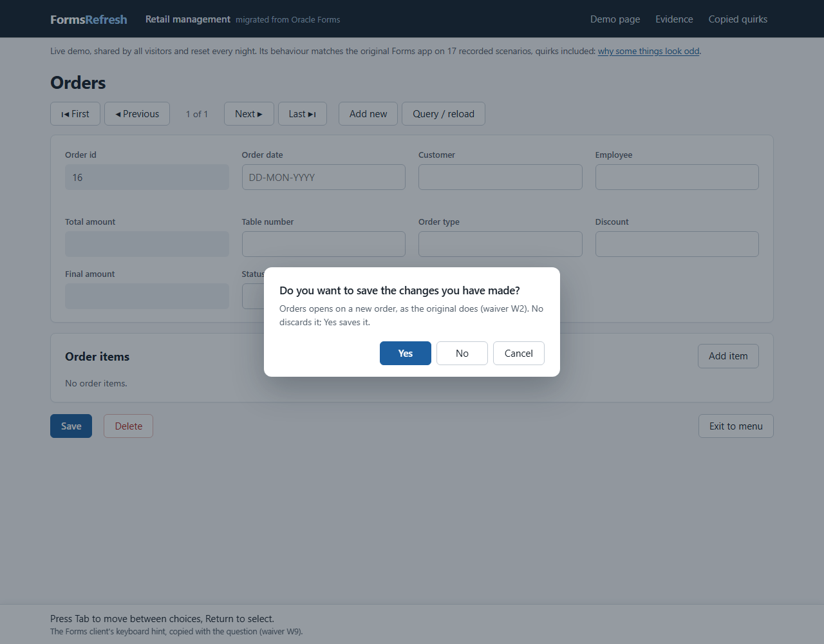Focus the Table number field
Image resolution: width=824 pixels, height=644 pixels.
pyautogui.click(x=324, y=244)
